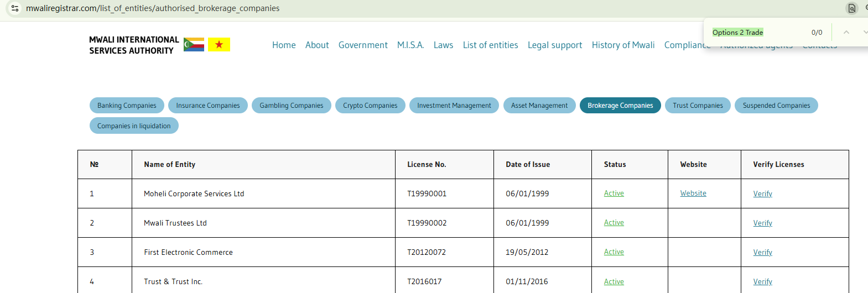The width and height of the screenshot is (868, 293).
Task: Verify license of Mwali Trustees Ltd
Action: [762, 223]
